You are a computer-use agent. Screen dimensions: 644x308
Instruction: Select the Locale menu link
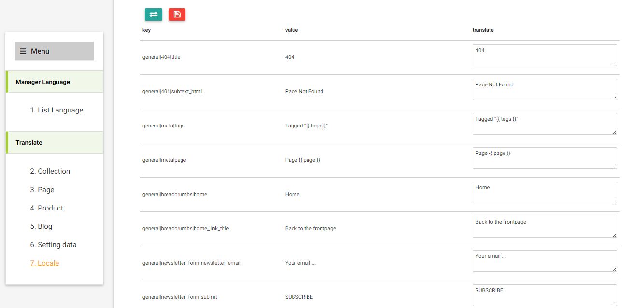click(x=44, y=263)
